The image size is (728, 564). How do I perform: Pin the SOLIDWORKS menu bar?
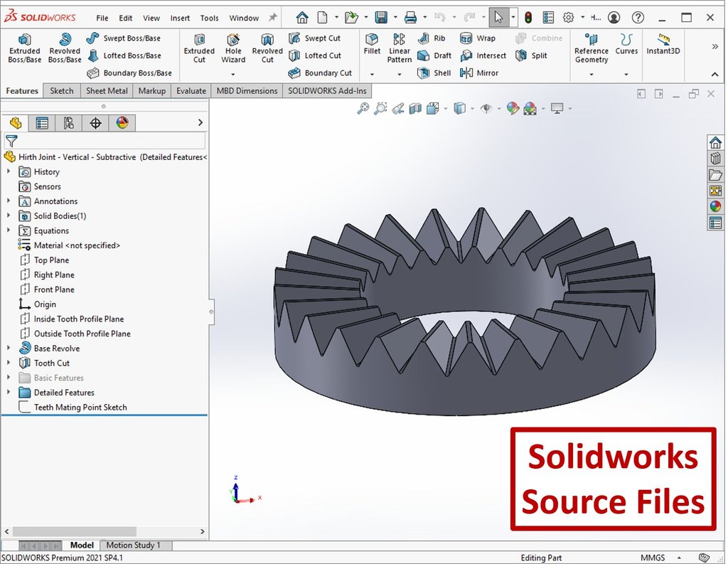click(272, 18)
